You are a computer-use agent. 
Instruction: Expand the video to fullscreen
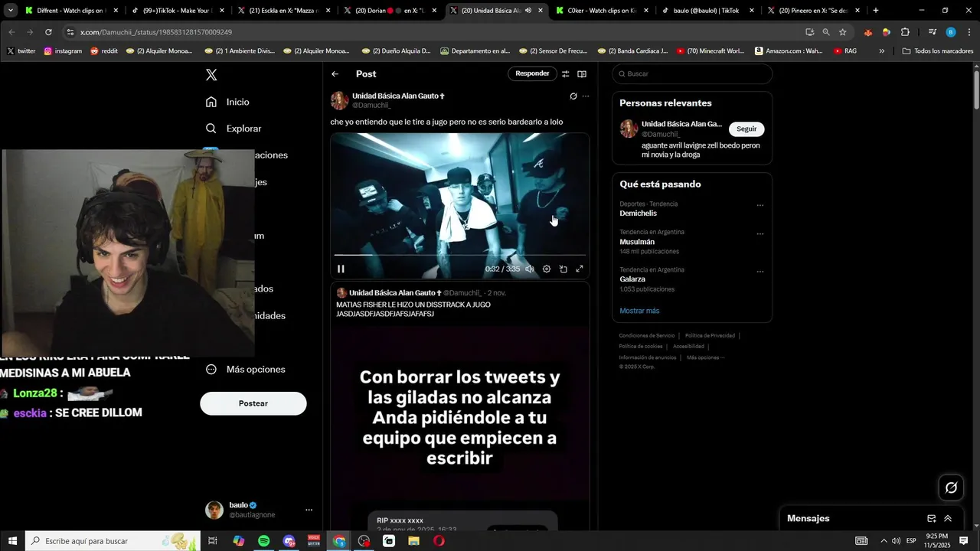coord(580,269)
